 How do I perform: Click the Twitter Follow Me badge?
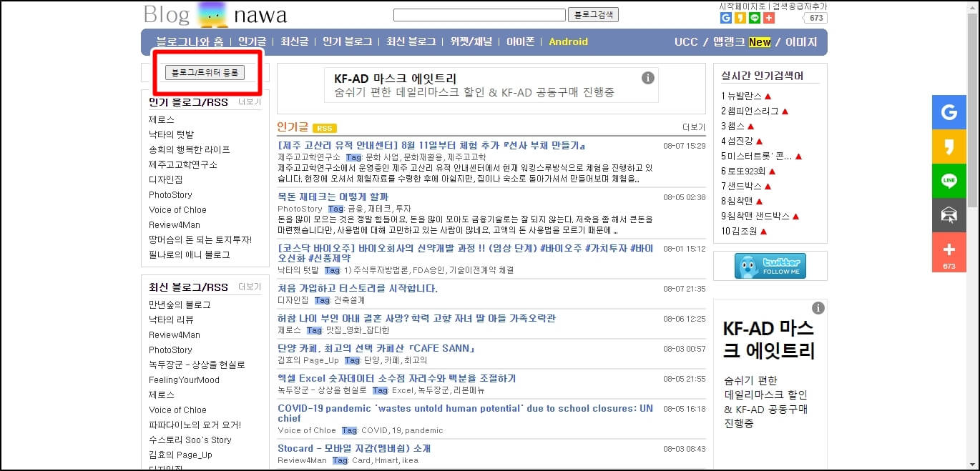[770, 266]
